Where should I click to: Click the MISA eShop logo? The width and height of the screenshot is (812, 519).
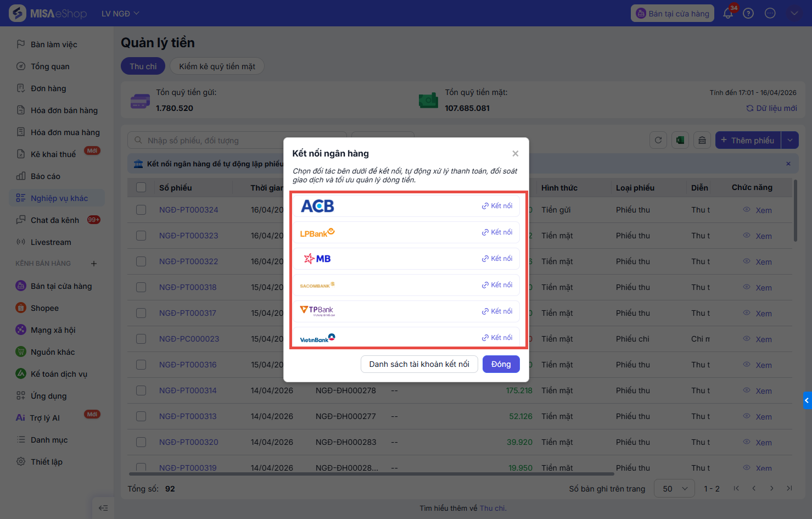[48, 13]
